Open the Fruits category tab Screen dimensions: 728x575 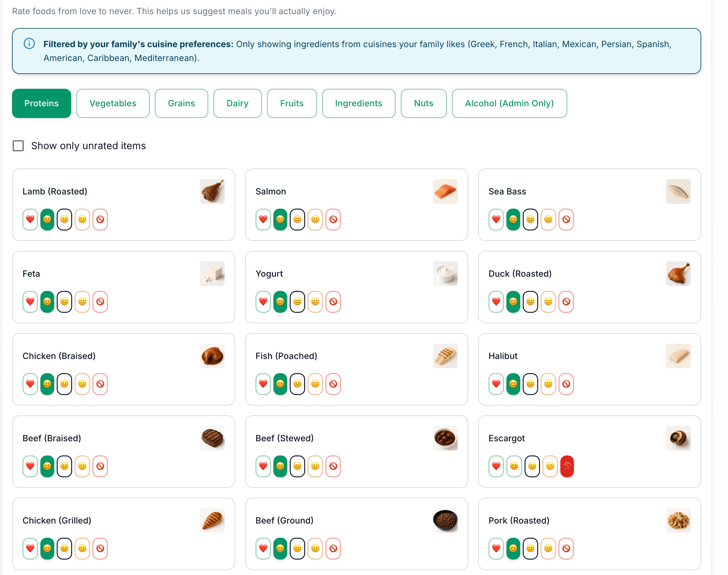(292, 103)
